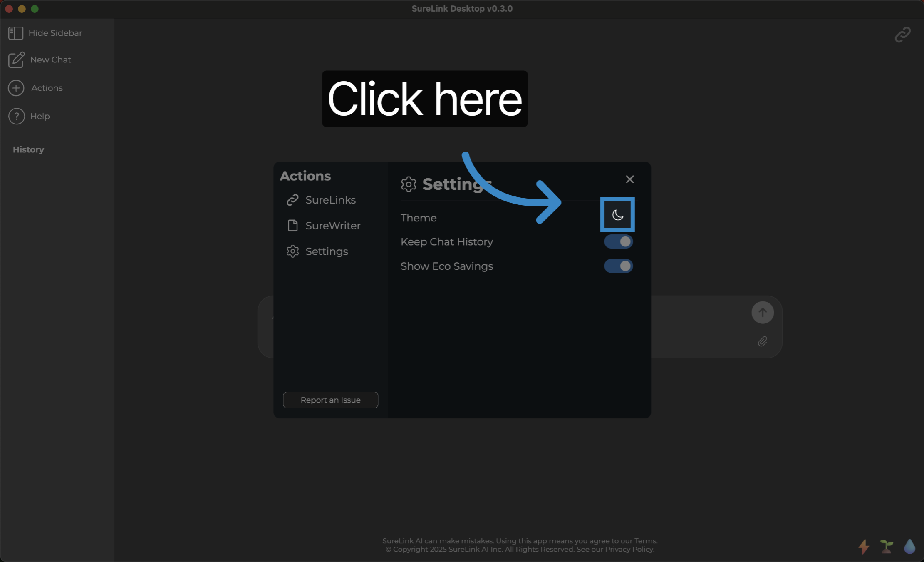Click the green maximize window button

click(35, 9)
